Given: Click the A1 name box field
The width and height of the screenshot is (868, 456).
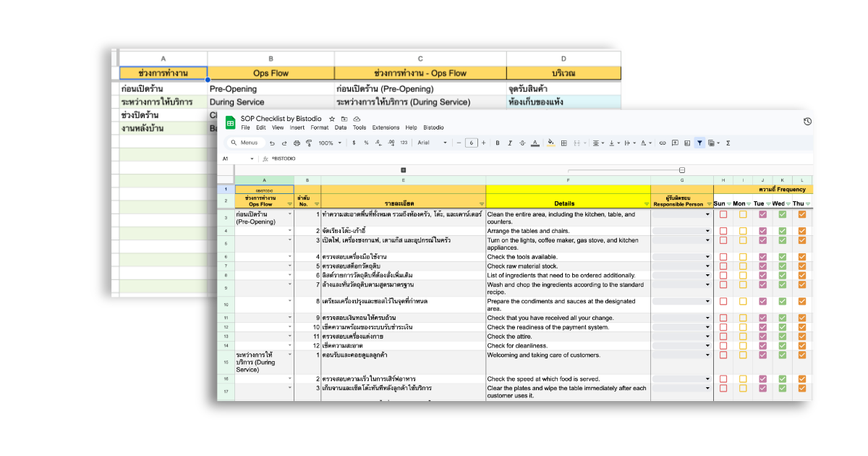Looking at the screenshot, I should pos(237,159).
